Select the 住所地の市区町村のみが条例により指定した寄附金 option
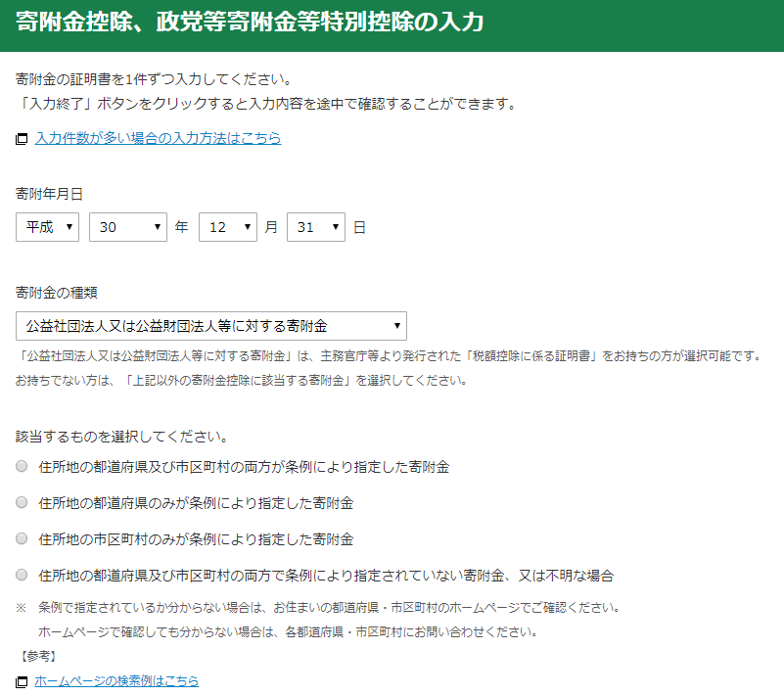 (21, 539)
